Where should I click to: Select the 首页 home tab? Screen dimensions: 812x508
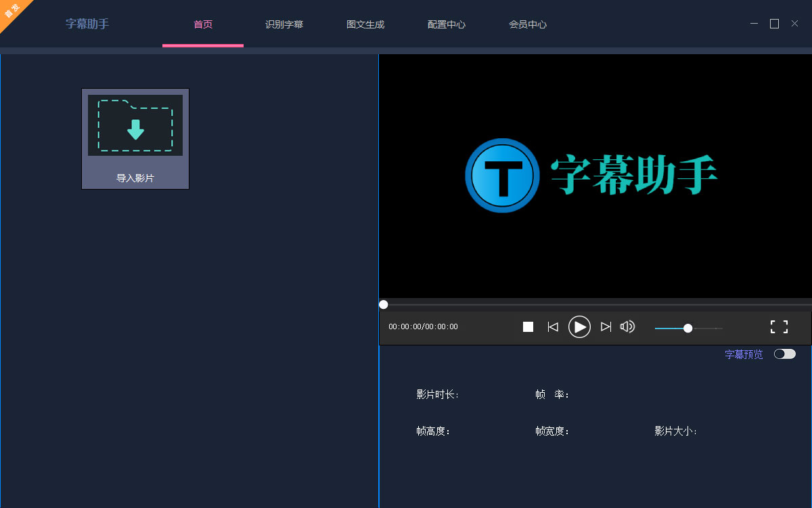(x=203, y=24)
